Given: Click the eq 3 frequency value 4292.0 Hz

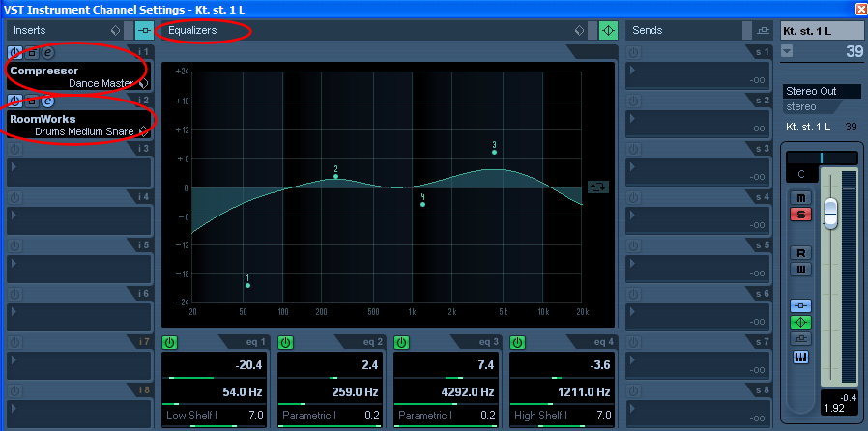Looking at the screenshot, I should point(468,392).
